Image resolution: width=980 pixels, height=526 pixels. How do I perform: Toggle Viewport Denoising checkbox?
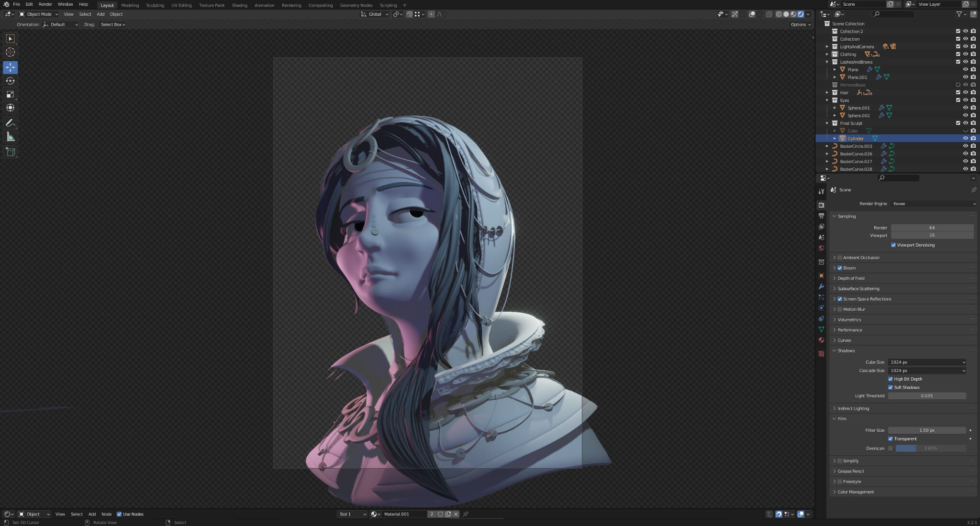893,245
